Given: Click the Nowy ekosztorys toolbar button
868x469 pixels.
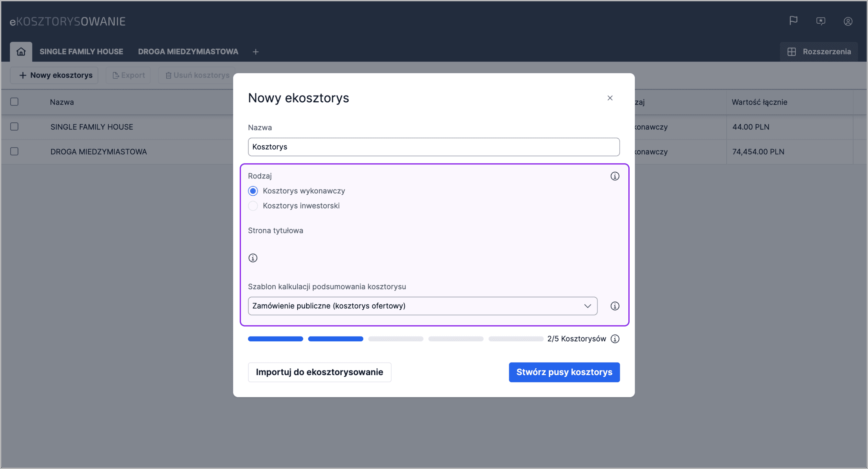Looking at the screenshot, I should click(54, 75).
